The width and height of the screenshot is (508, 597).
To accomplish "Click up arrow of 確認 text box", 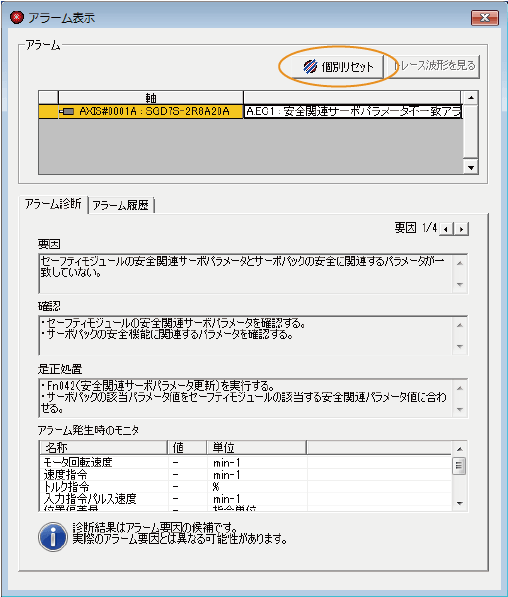I will tap(460, 325).
